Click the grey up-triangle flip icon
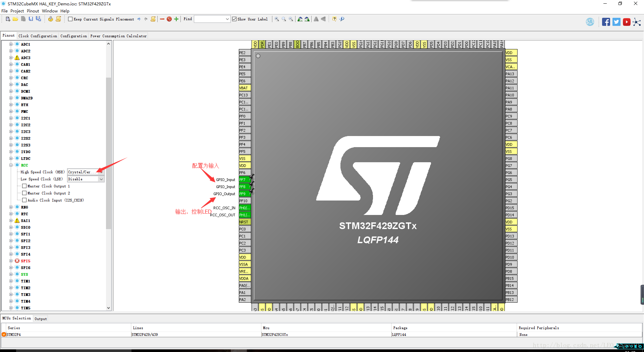The height and width of the screenshot is (352, 644). point(316,19)
